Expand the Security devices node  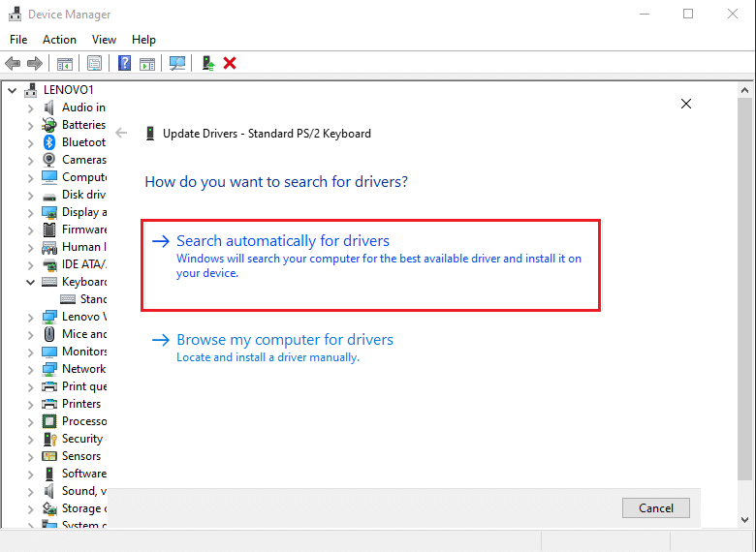30,440
